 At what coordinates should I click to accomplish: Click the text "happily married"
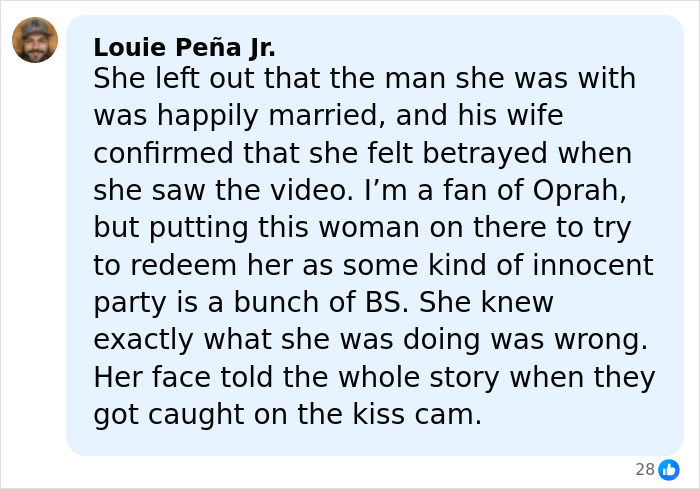coord(271,115)
